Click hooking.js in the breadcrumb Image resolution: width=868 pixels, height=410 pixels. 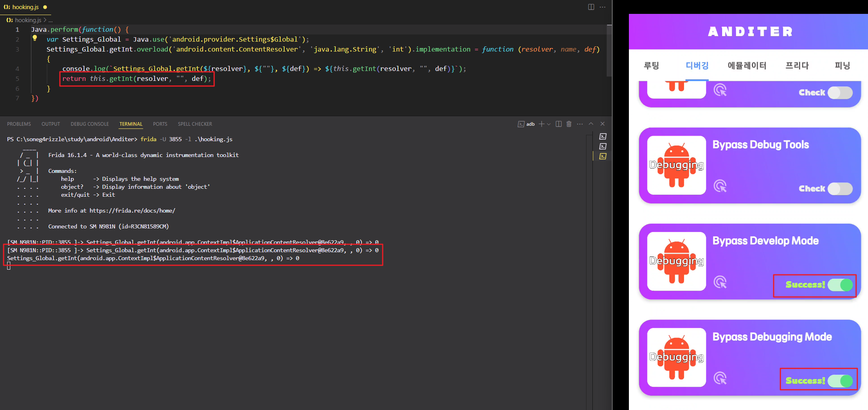[28, 20]
